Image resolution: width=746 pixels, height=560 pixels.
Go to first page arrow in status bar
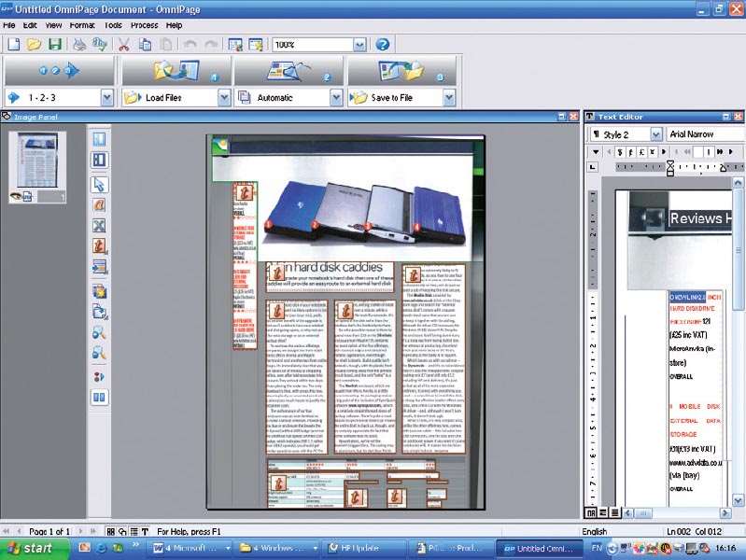(7, 531)
